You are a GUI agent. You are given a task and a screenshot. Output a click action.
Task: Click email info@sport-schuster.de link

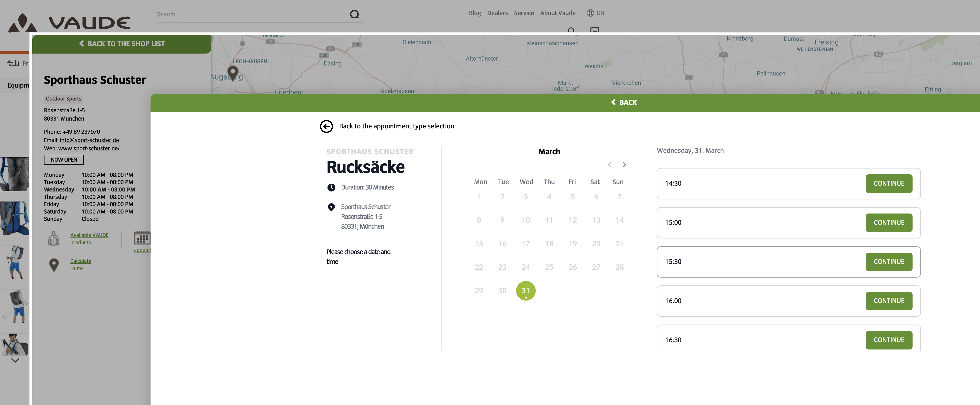(x=89, y=140)
